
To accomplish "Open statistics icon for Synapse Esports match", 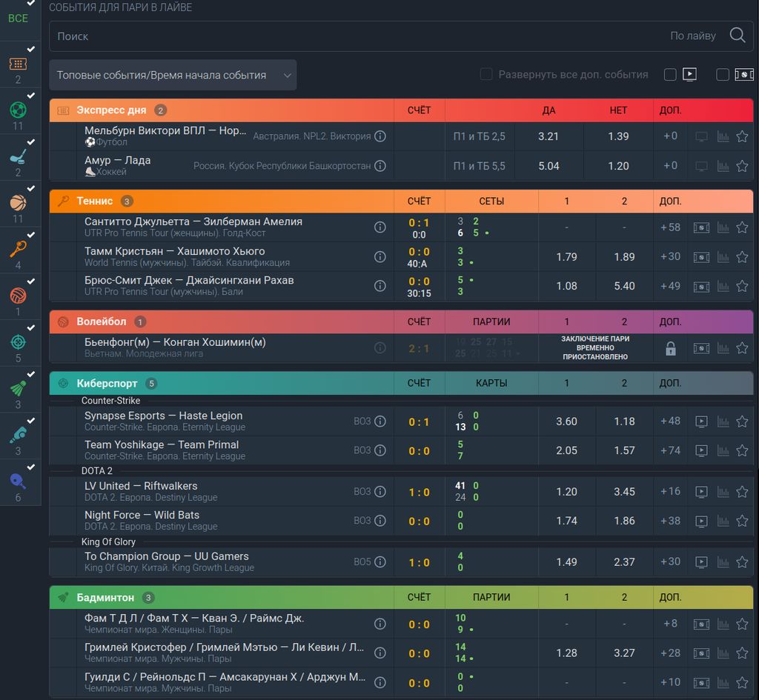I will coord(723,421).
